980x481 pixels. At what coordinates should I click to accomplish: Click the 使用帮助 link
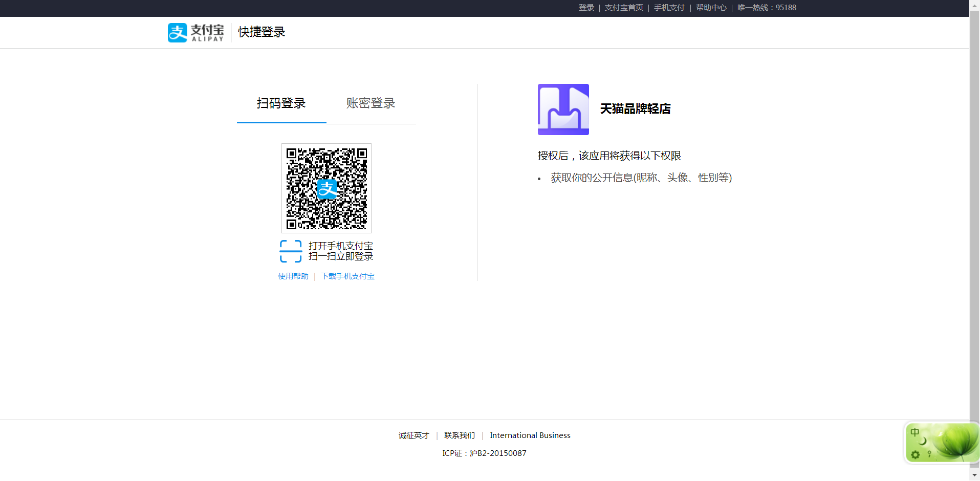pyautogui.click(x=293, y=276)
